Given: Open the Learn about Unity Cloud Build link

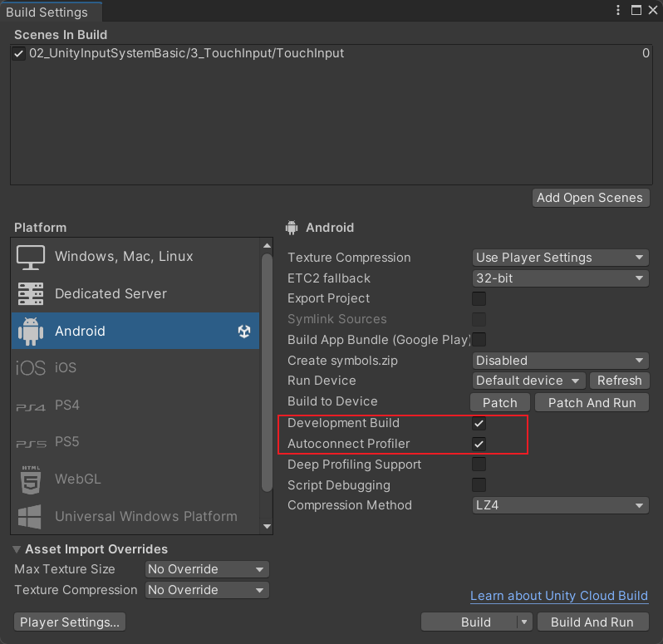Looking at the screenshot, I should tap(558, 596).
